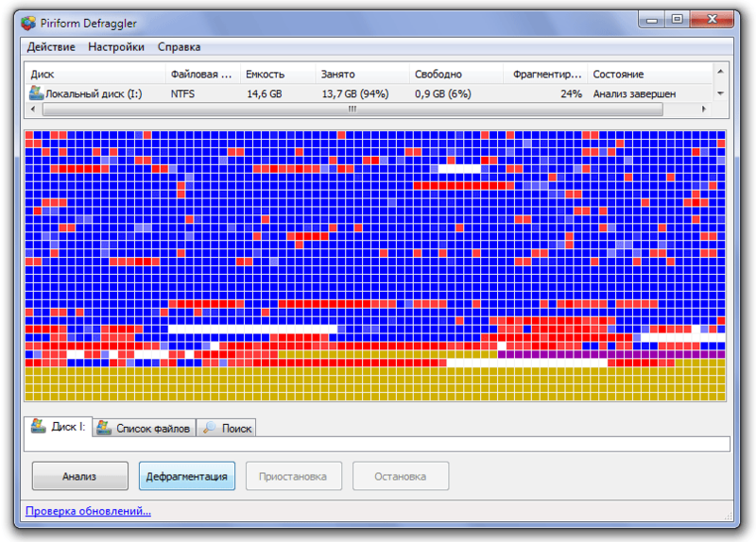
Task: Close the Defraggler window
Action: pyautogui.click(x=712, y=20)
